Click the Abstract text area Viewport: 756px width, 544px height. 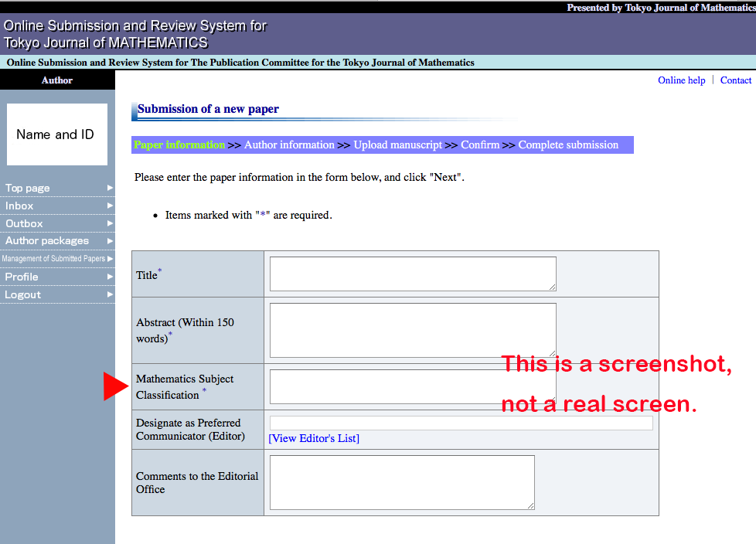pyautogui.click(x=413, y=330)
